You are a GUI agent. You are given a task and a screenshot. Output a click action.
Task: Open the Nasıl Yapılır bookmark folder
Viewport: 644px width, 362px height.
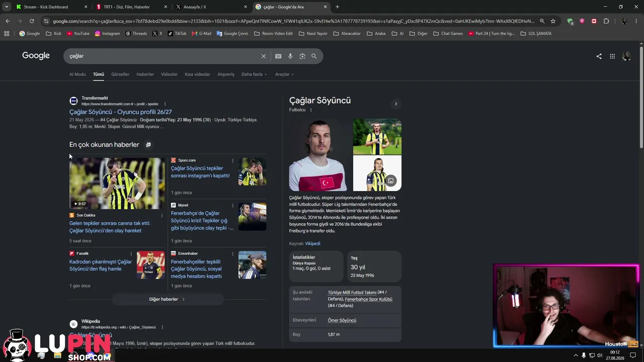(313, 34)
